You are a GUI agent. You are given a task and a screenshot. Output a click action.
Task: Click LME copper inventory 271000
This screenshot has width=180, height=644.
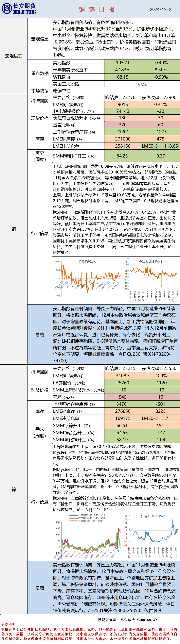[123, 139]
